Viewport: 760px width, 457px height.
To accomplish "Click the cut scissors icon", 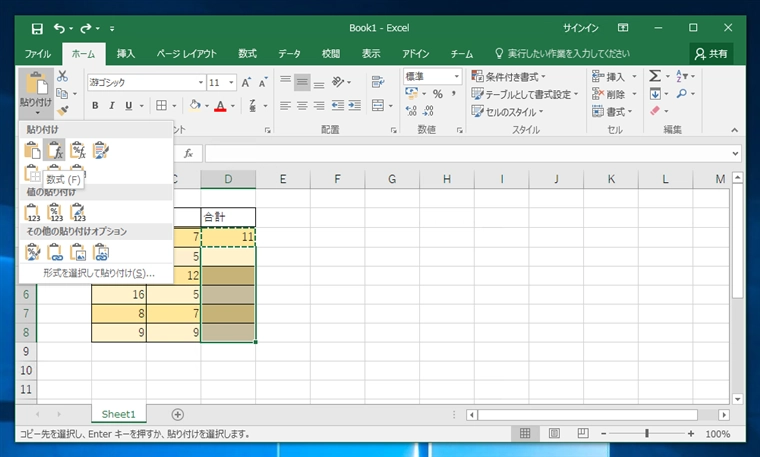I will (63, 76).
